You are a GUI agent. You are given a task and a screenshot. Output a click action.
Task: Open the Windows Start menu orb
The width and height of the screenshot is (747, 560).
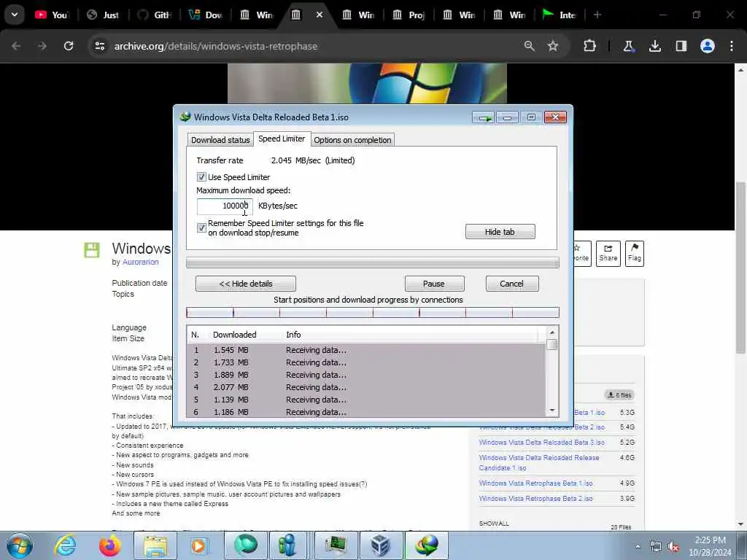(x=20, y=545)
